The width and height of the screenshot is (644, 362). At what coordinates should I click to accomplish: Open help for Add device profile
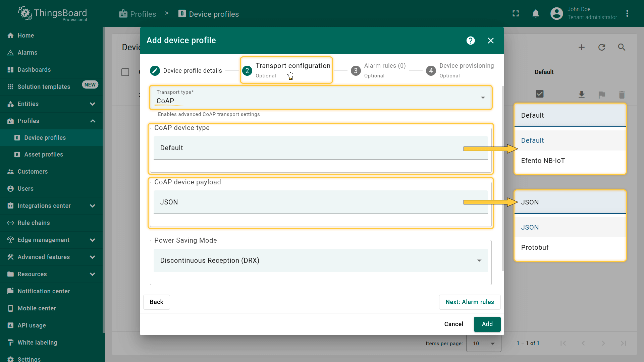[x=471, y=41]
